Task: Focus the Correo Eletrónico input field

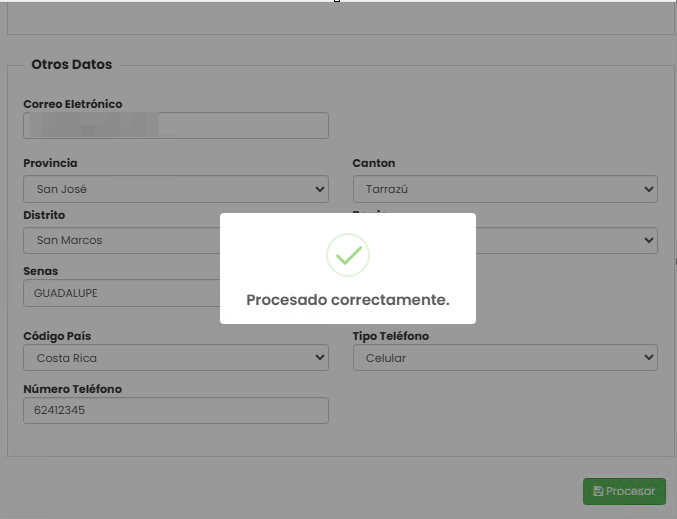Action: [175, 125]
